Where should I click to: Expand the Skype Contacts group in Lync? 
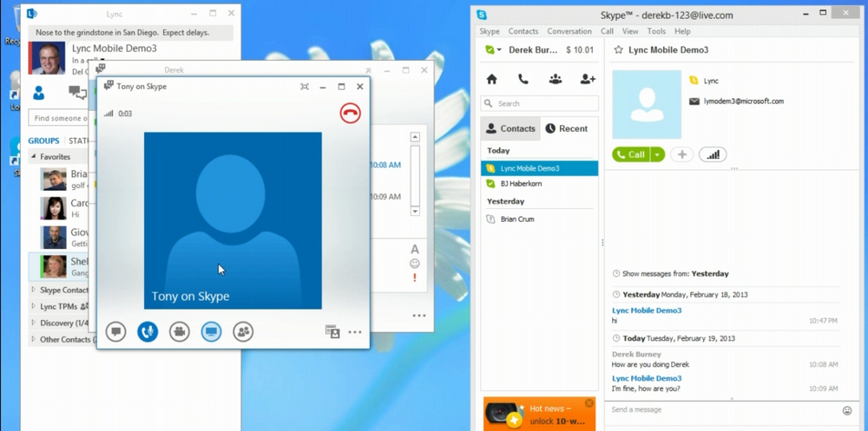(x=33, y=290)
